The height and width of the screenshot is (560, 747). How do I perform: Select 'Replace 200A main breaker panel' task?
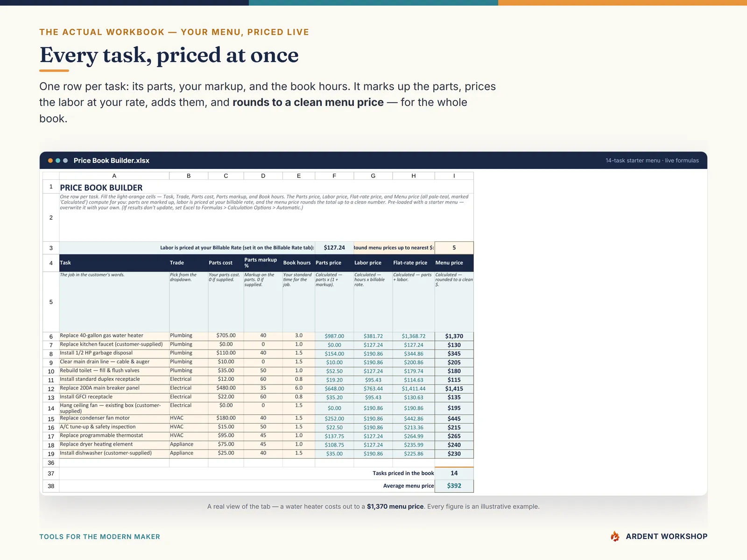(x=114, y=388)
